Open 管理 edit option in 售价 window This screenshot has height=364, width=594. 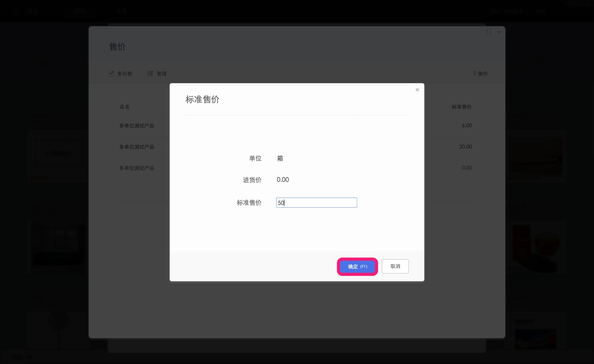(157, 74)
